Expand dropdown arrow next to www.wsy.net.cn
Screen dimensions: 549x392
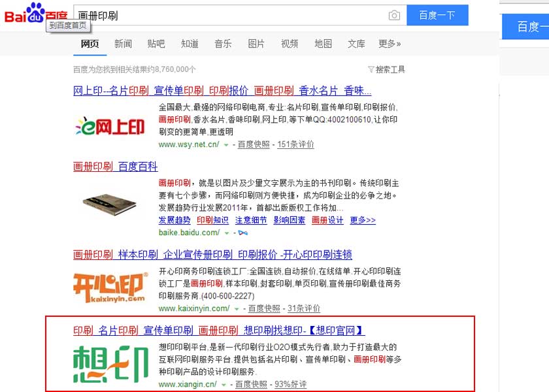coord(226,145)
